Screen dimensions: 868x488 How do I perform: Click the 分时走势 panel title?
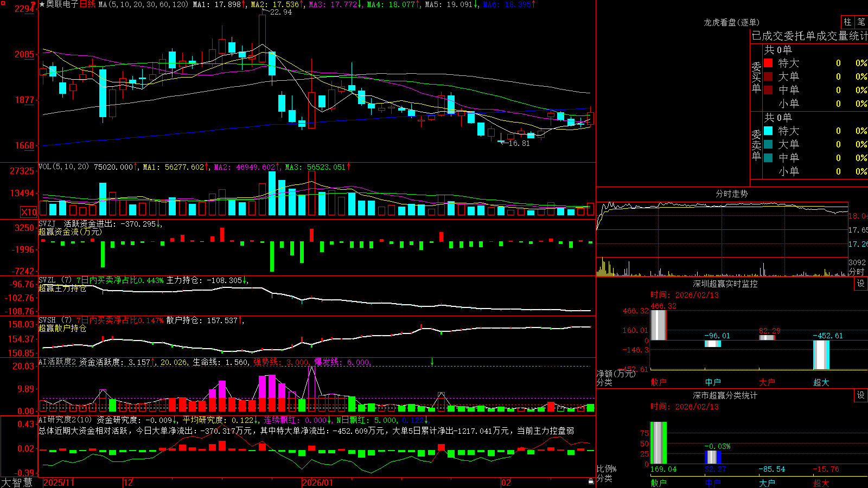pyautogui.click(x=731, y=194)
